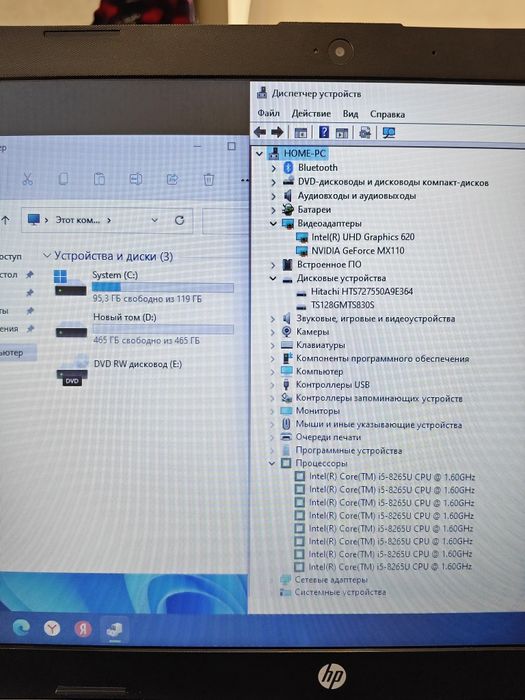The width and height of the screenshot is (525, 700).
Task: Select the Очереди печати category
Action: click(x=328, y=437)
